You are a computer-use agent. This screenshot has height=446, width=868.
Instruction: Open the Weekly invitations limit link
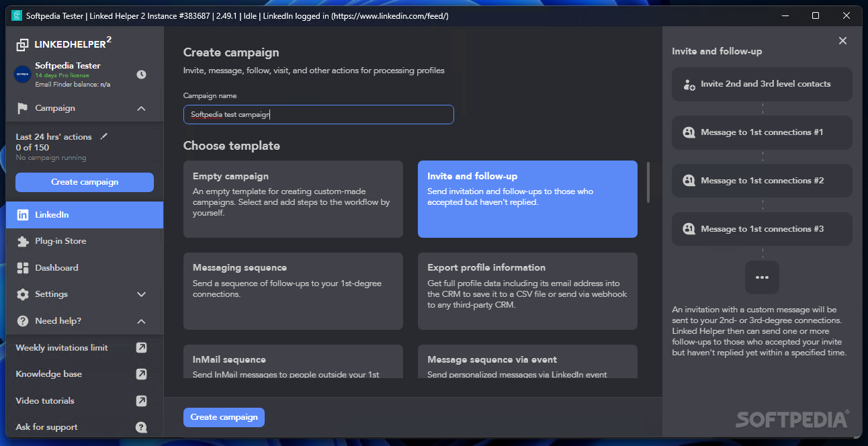pos(85,348)
